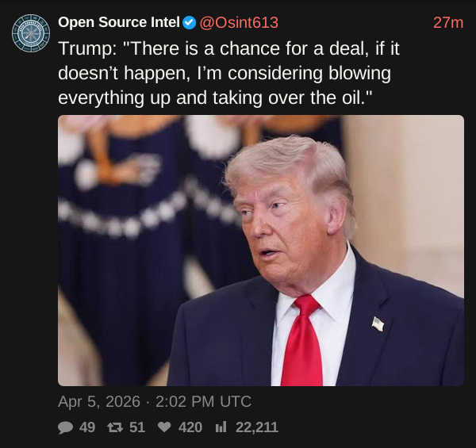This screenshot has height=448, width=476.
Task: Click the Apr 5, 2026 date
Action: click(99, 401)
